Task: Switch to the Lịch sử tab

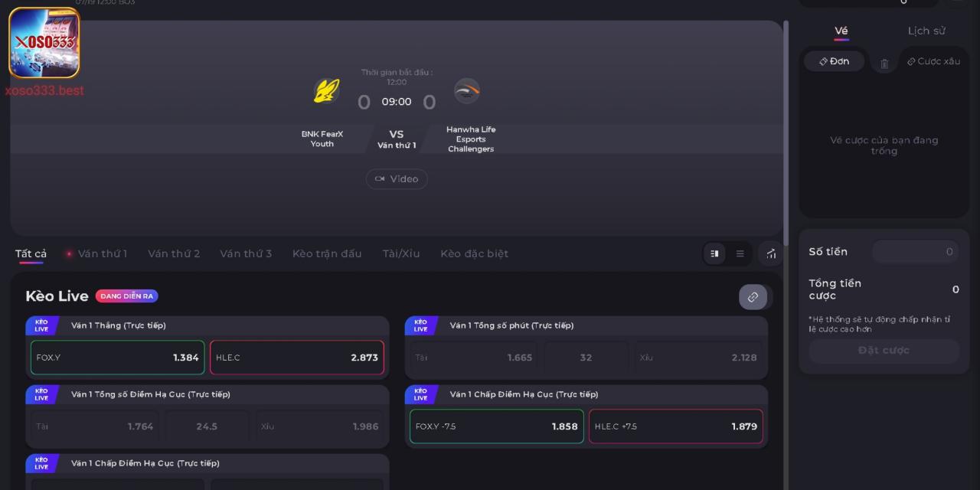Action: 926,31
